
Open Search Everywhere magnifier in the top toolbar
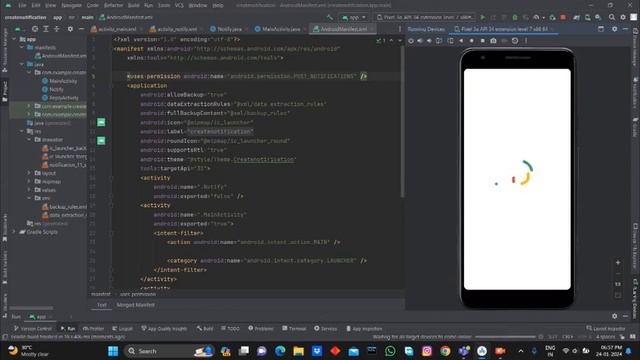click(611, 18)
